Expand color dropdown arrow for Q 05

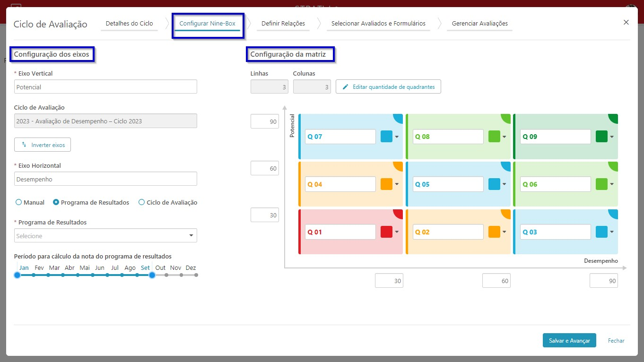(505, 185)
